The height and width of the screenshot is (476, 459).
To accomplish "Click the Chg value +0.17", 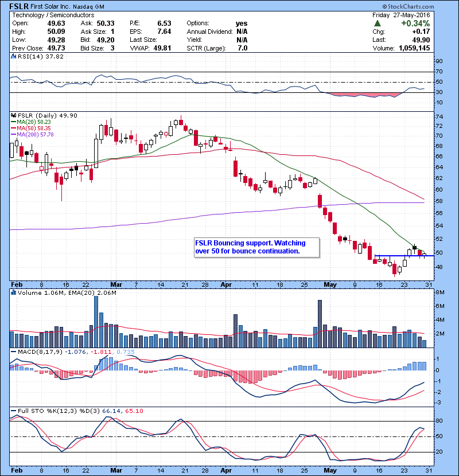I will (x=421, y=32).
